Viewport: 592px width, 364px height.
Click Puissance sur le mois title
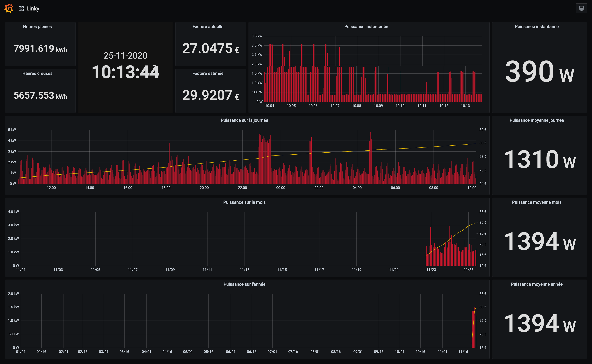(x=244, y=202)
